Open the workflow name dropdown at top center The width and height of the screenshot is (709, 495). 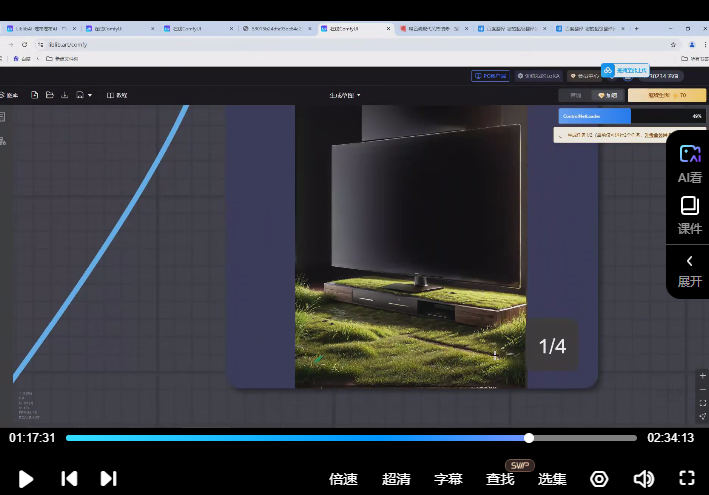344,95
